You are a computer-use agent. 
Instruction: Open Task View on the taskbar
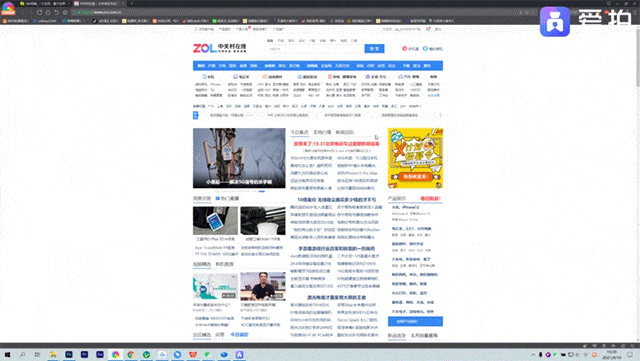point(38,355)
